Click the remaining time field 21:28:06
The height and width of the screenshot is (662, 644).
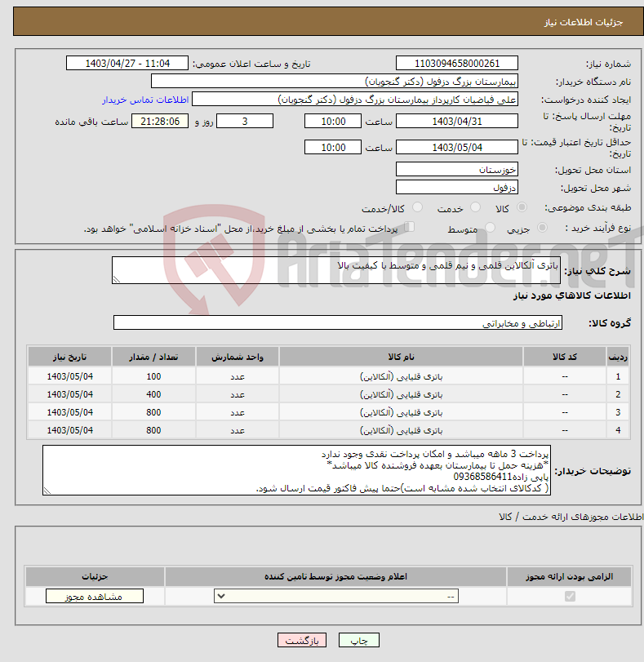tap(160, 121)
